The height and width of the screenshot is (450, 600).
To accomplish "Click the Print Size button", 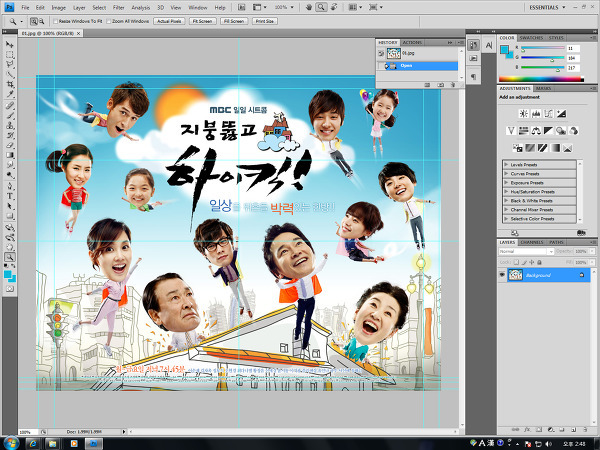I will tap(265, 21).
